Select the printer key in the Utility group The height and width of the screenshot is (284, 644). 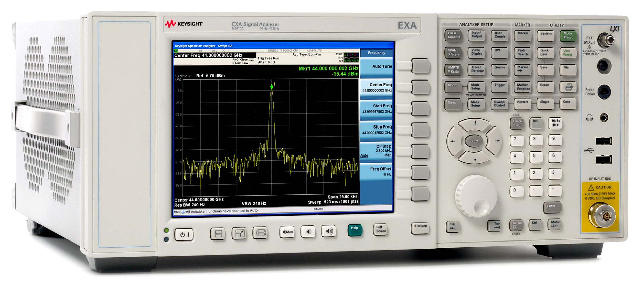pyautogui.click(x=568, y=87)
